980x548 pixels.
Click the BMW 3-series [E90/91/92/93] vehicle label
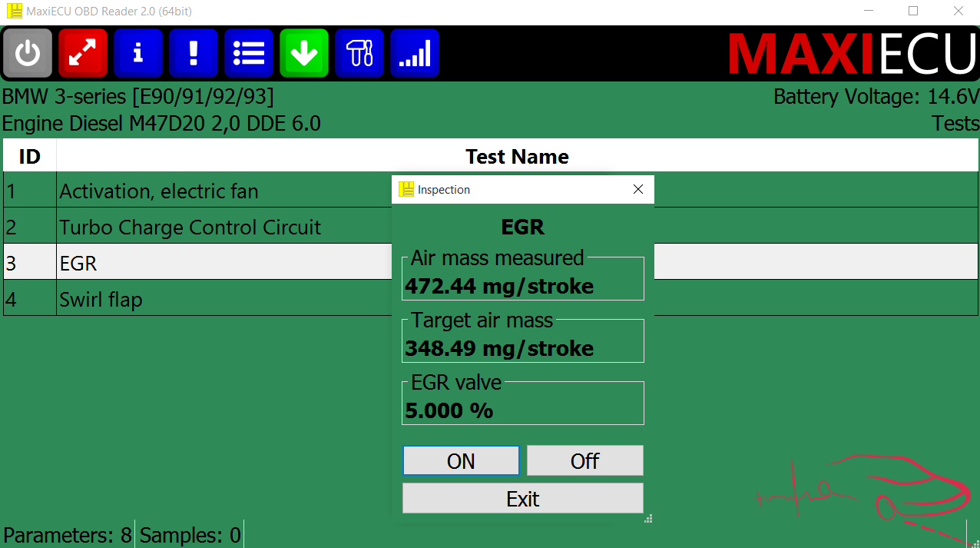tap(137, 97)
